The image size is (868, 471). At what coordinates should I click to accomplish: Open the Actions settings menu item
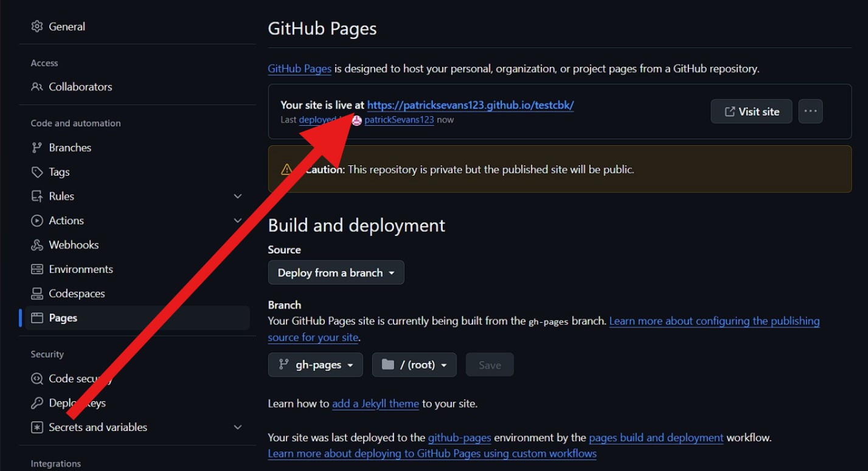[x=66, y=221]
